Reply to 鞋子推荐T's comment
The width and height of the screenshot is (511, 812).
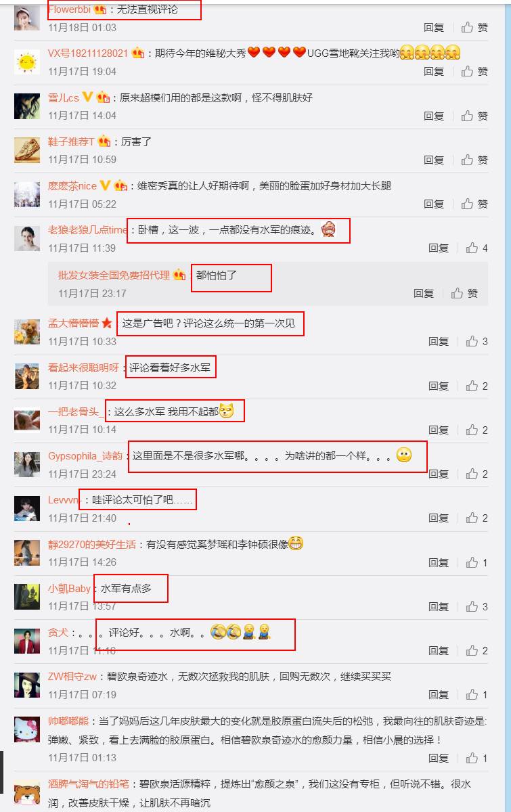(434, 160)
